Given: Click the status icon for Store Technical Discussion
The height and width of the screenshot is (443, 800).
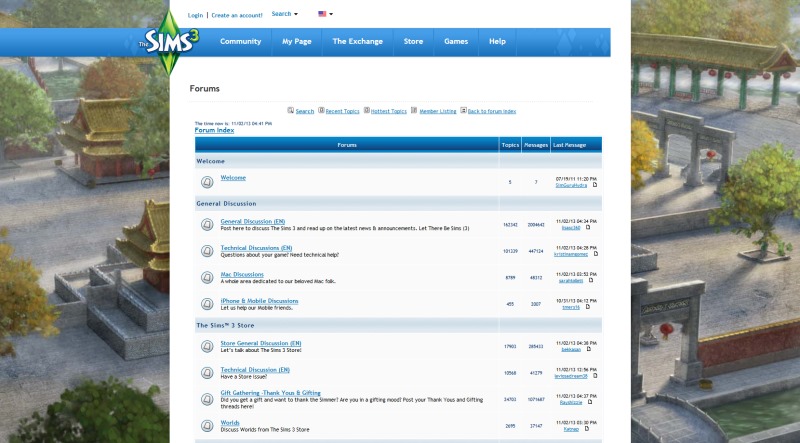Looking at the screenshot, I should [x=207, y=373].
